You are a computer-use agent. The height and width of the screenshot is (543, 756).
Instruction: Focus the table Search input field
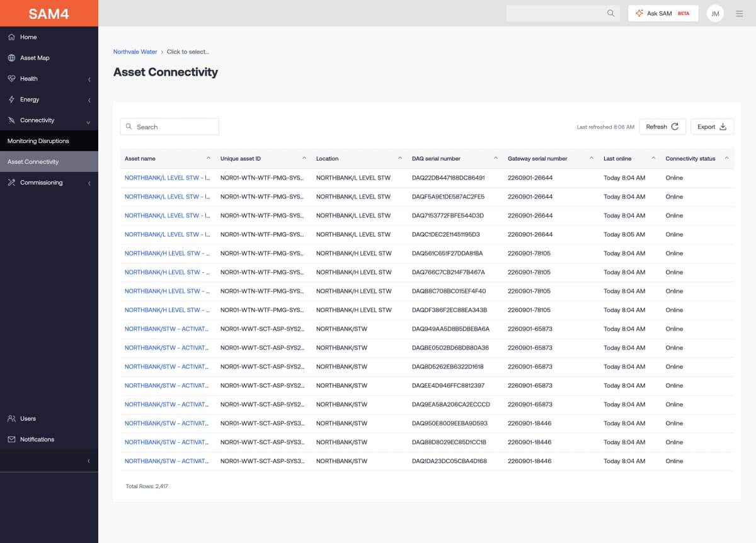tap(169, 127)
